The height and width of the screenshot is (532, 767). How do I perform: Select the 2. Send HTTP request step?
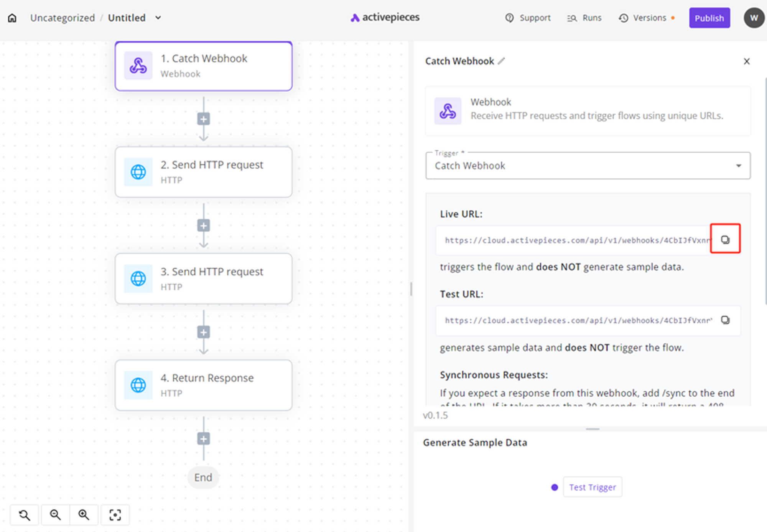click(203, 172)
